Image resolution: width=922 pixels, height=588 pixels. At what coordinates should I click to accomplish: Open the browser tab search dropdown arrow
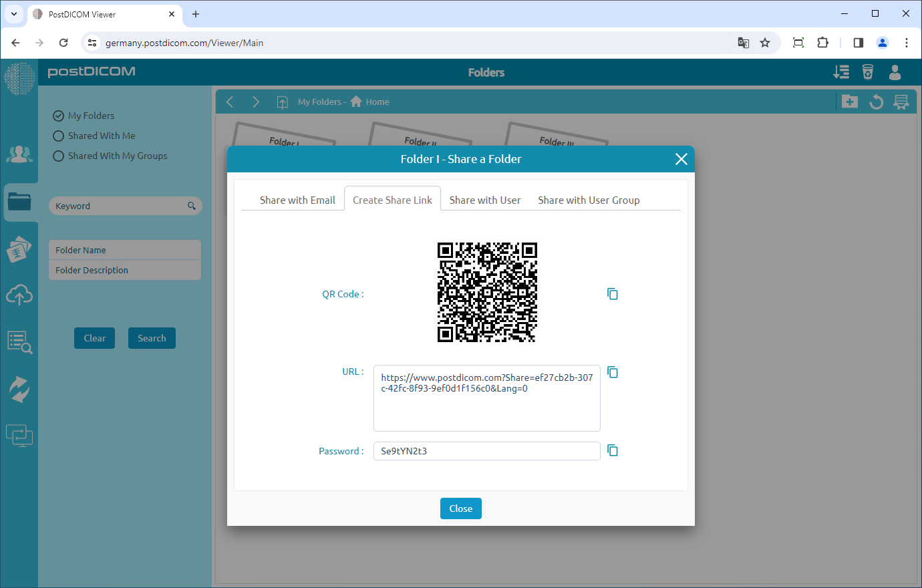click(x=14, y=14)
